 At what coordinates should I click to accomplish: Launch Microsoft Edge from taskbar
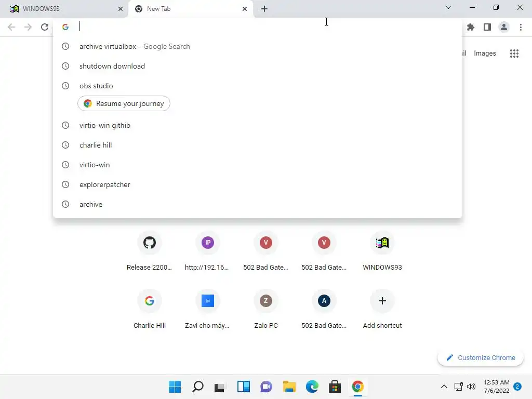click(312, 387)
